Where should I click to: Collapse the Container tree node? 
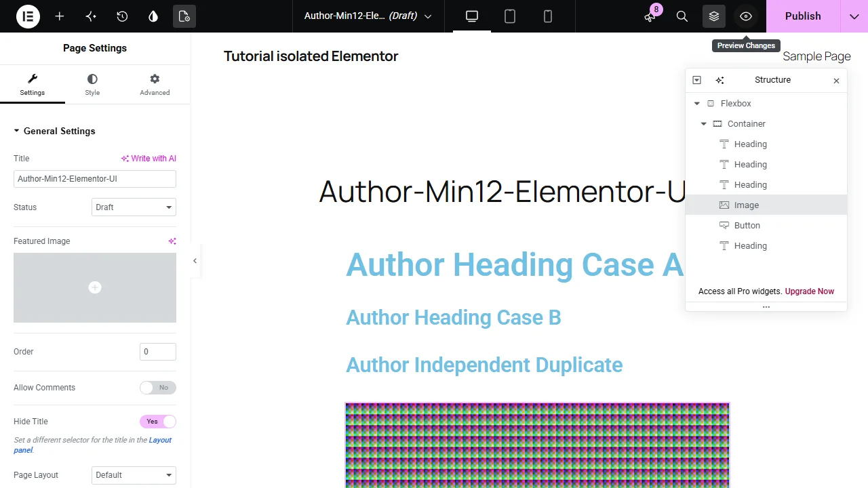click(x=704, y=124)
